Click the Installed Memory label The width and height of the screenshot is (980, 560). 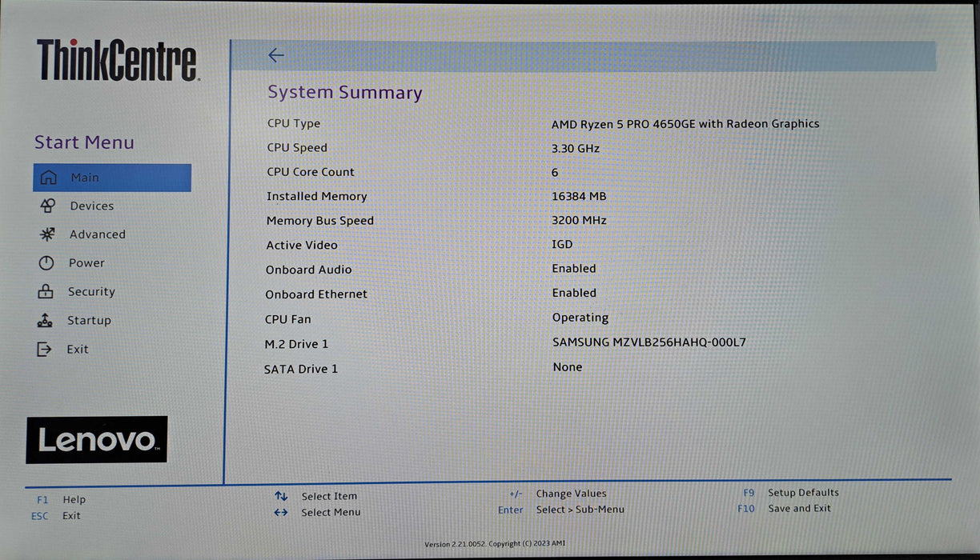click(317, 197)
